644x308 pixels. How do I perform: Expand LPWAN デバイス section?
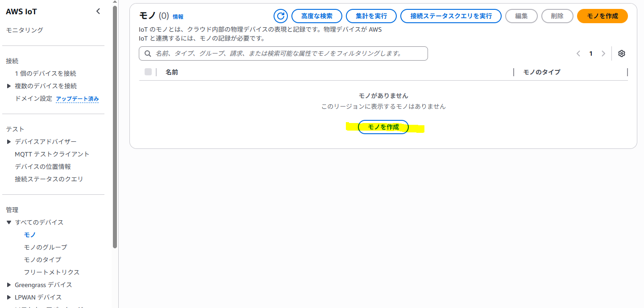click(9, 297)
